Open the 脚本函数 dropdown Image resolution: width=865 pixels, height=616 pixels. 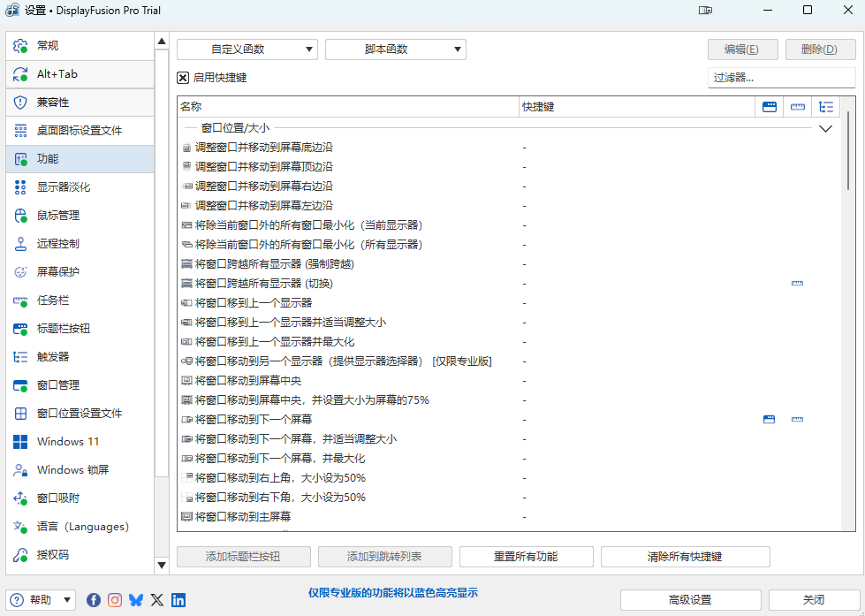click(395, 49)
